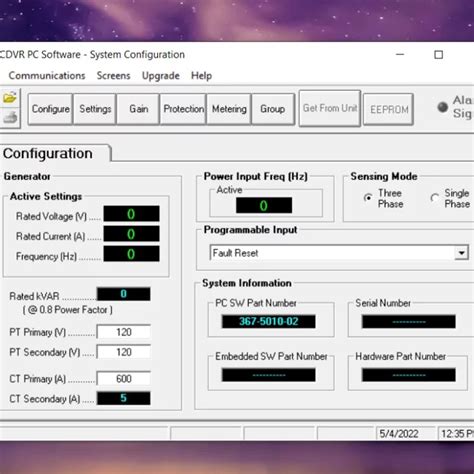Viewport: 474px width, 474px height.
Task: Click the Hardware Part Number field
Action: [x=409, y=375]
